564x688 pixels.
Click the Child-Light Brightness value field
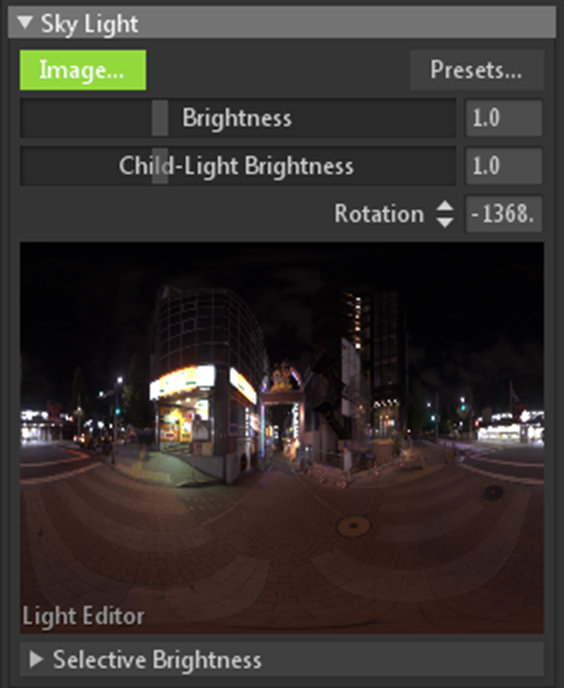503,166
